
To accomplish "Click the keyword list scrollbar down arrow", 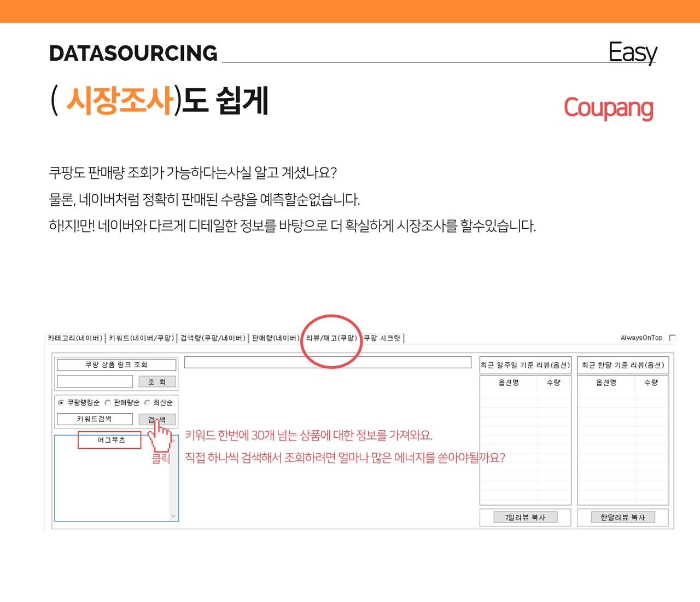I will coord(173,516).
